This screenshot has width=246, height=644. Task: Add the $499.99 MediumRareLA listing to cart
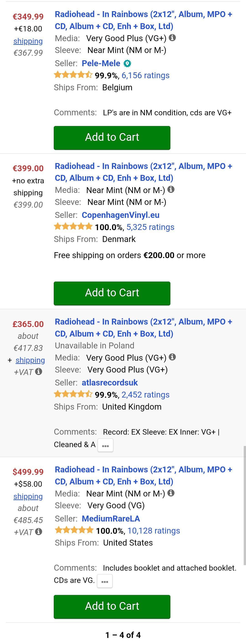(112, 606)
